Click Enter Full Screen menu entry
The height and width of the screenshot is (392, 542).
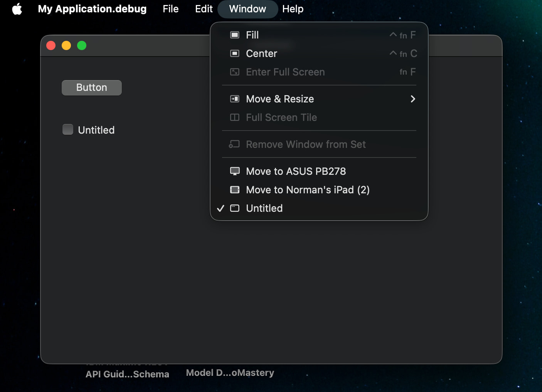(319, 72)
